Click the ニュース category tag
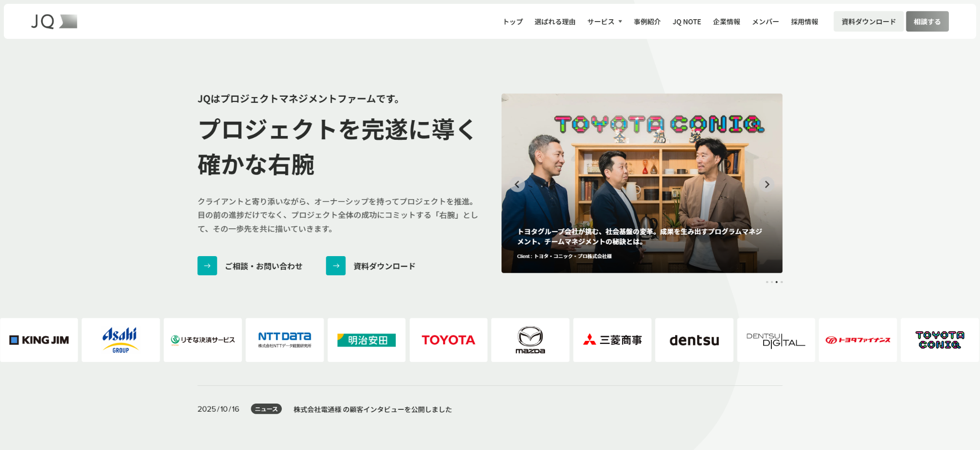The image size is (980, 450). pyautogui.click(x=266, y=409)
